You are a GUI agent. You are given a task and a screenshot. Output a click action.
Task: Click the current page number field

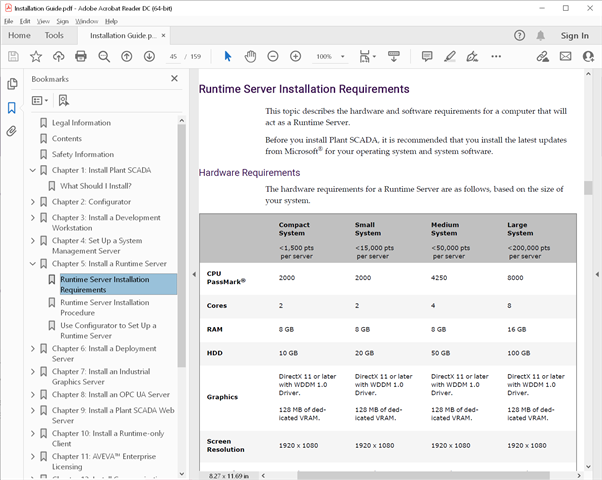pos(174,56)
